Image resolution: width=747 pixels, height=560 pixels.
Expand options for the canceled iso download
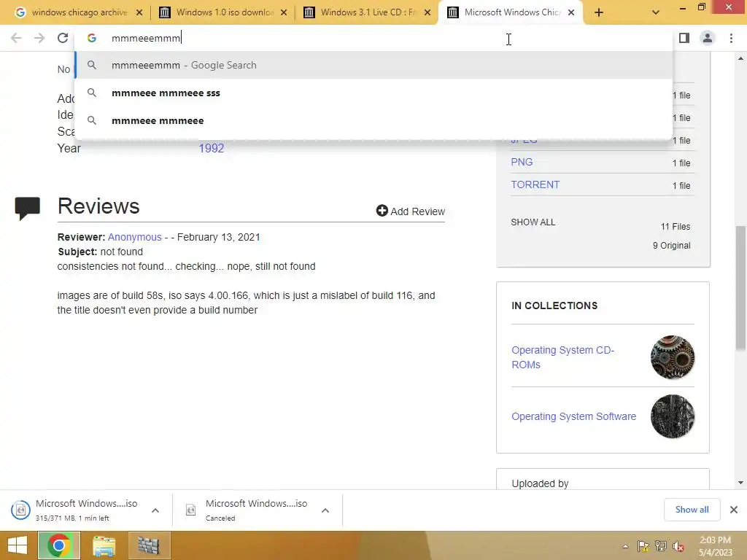(x=325, y=510)
